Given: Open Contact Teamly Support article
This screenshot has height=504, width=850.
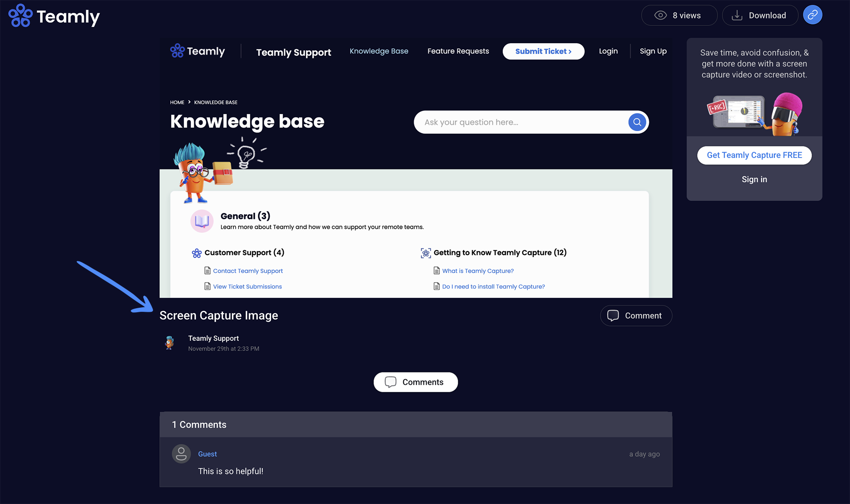Looking at the screenshot, I should [248, 271].
